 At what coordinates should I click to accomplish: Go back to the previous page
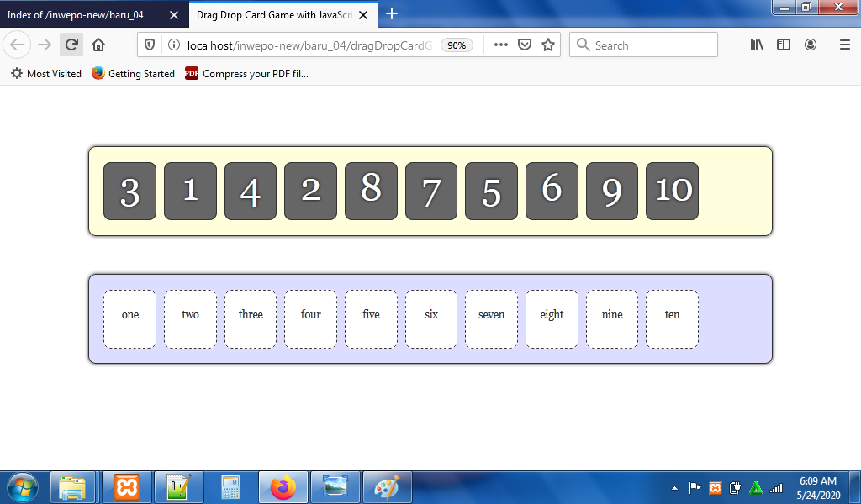(x=17, y=45)
